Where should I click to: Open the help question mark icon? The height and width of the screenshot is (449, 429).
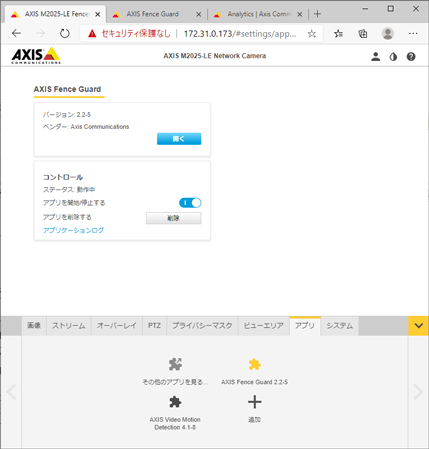coord(411,57)
